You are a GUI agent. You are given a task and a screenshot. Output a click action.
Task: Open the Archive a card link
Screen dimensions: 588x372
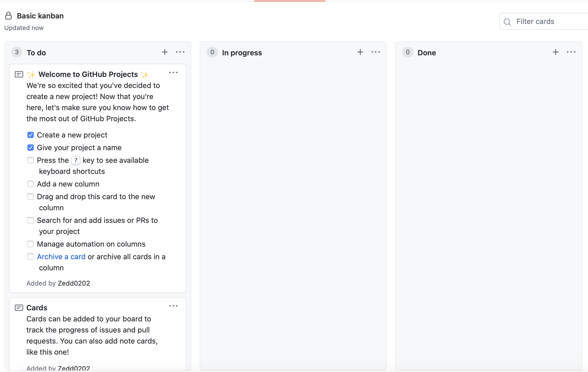[61, 257]
